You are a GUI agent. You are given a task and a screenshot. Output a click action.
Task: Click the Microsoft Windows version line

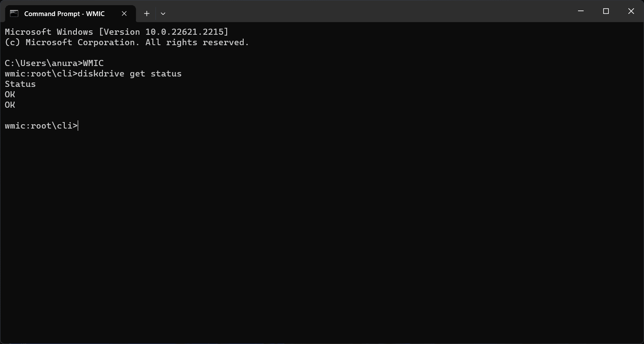(116, 31)
